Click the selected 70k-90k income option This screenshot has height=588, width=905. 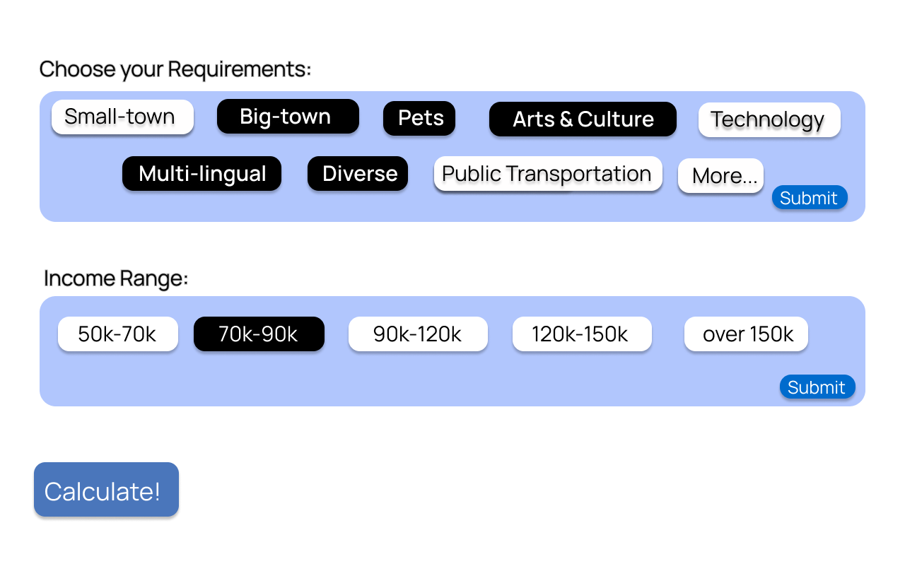259,334
